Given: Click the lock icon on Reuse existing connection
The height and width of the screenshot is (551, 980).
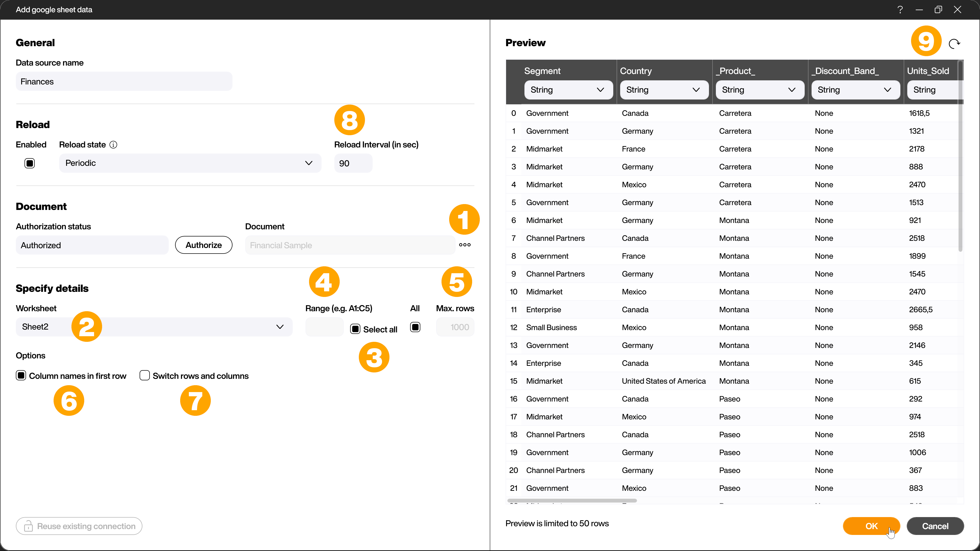Looking at the screenshot, I should [29, 526].
